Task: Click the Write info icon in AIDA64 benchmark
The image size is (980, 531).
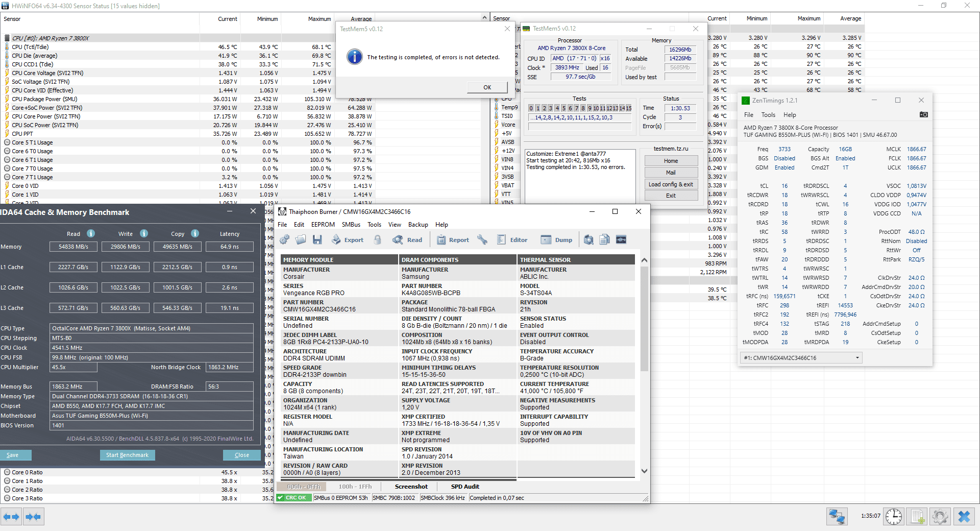Action: [144, 233]
